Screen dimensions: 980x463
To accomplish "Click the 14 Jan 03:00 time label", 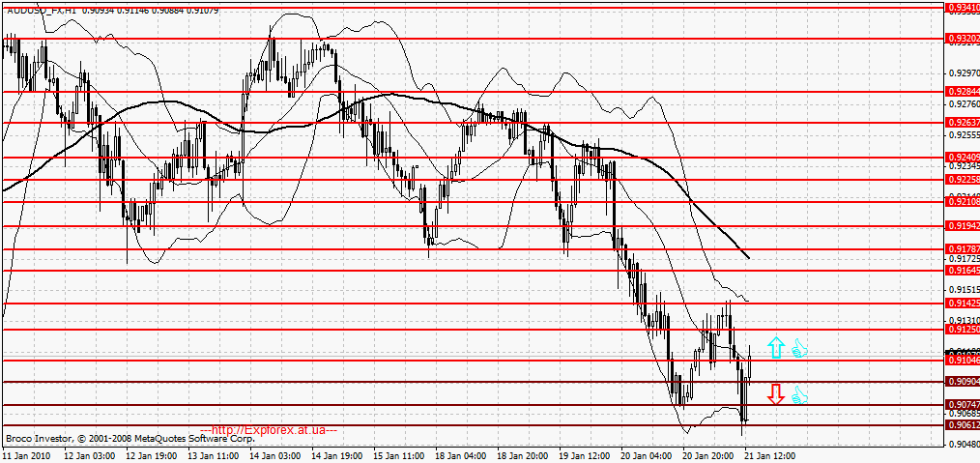I will tap(275, 455).
